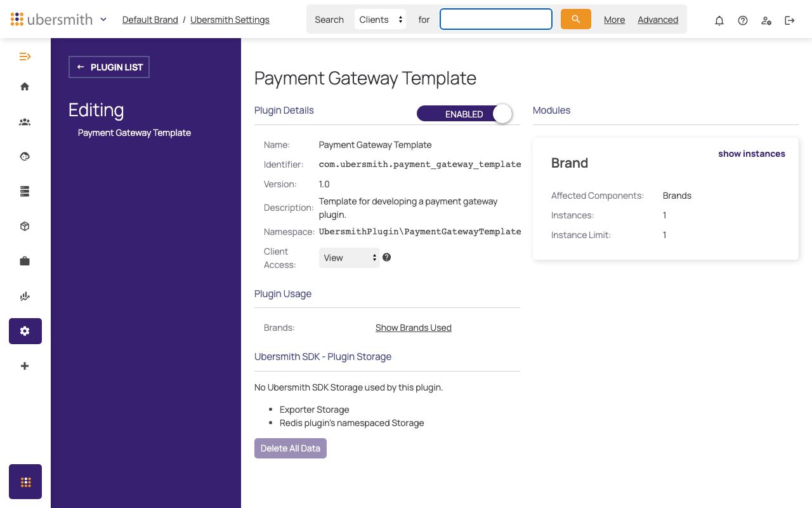This screenshot has width=812, height=508.
Task: Open notifications bell icon
Action: pos(719,20)
